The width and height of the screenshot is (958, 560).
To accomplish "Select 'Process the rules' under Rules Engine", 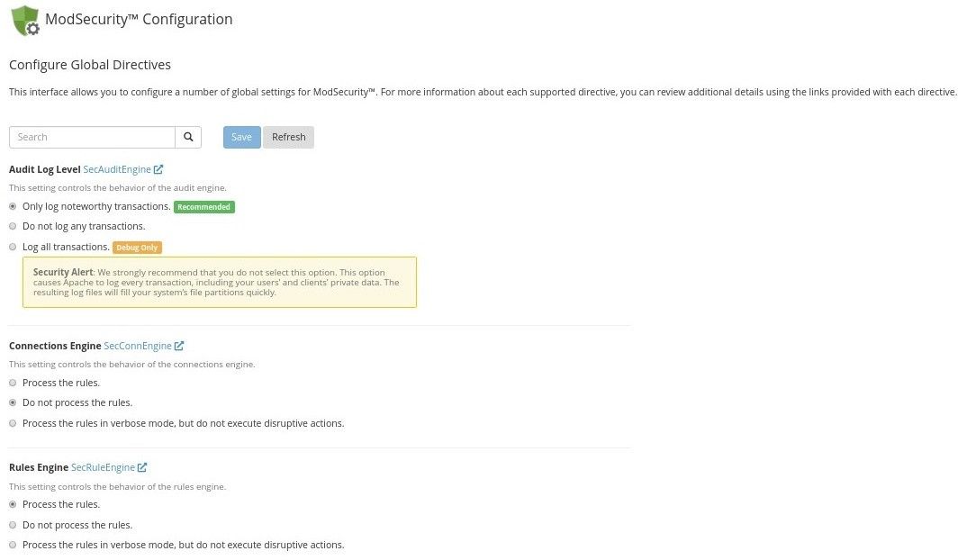I will (x=13, y=504).
